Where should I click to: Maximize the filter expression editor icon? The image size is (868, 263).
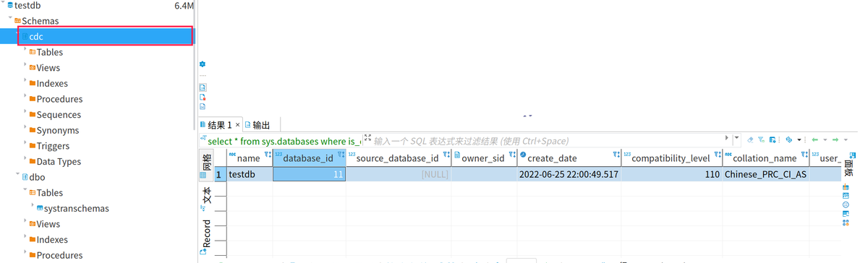tap(367, 138)
